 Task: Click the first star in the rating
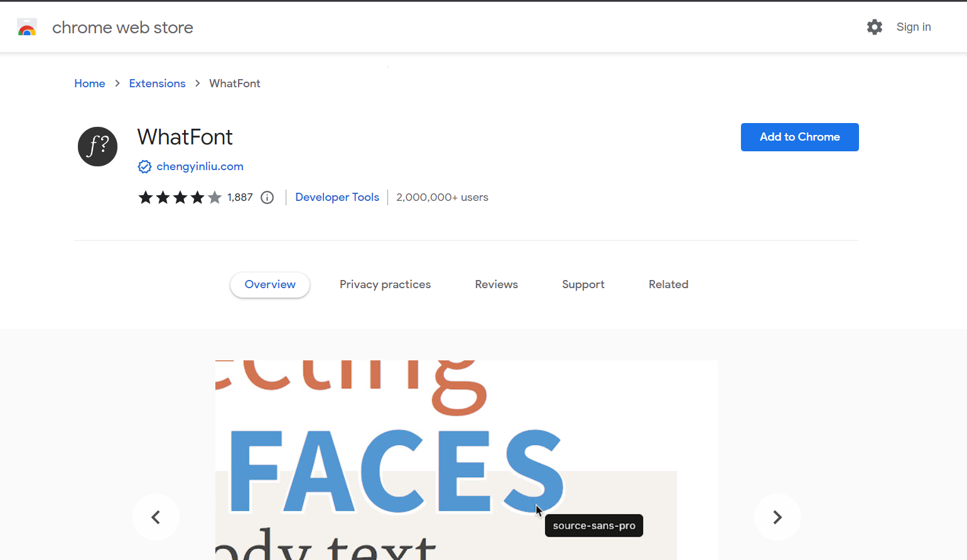click(145, 197)
